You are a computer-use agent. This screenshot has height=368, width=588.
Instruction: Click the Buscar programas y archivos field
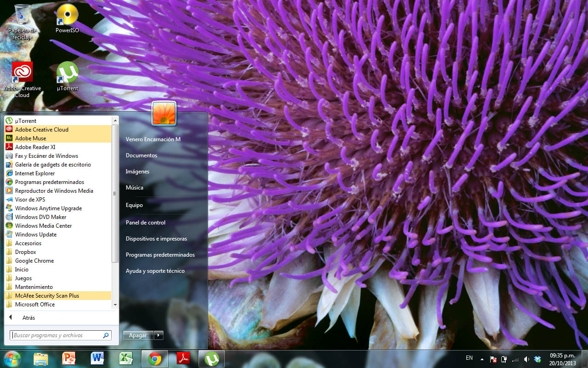[x=61, y=335]
